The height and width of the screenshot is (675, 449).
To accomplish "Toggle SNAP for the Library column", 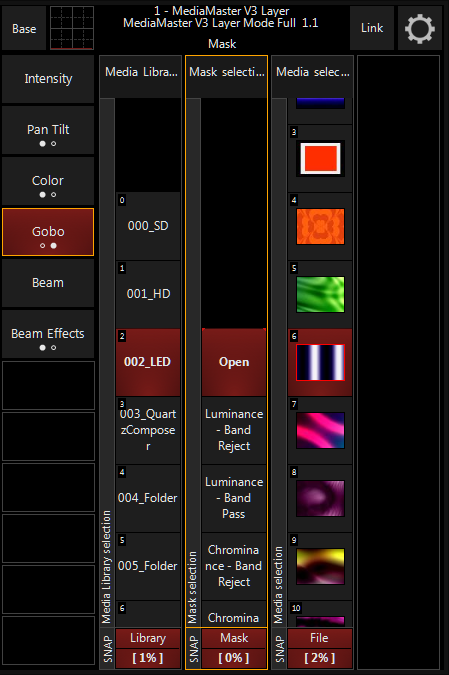I will pos(108,649).
